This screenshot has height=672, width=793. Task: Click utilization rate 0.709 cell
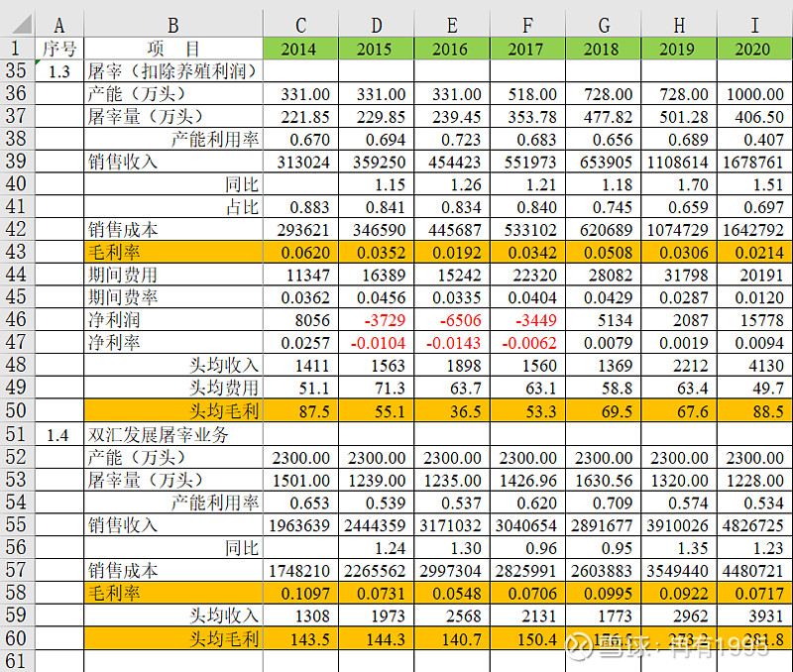[603, 503]
